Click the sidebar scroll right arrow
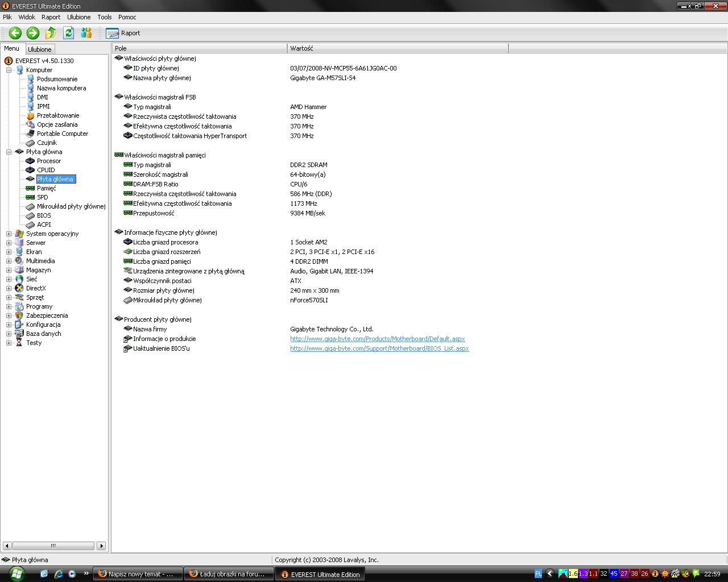Viewport: 728px width, 582px height. [x=101, y=546]
